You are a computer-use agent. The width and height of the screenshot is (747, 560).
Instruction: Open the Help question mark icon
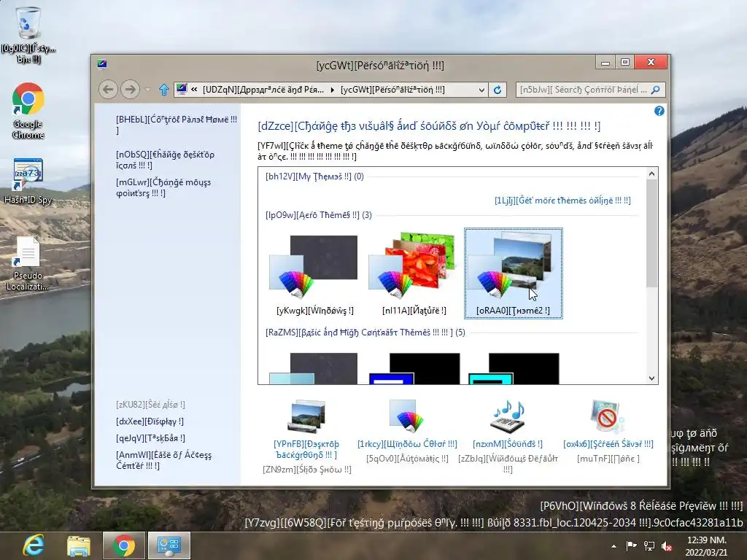(659, 111)
